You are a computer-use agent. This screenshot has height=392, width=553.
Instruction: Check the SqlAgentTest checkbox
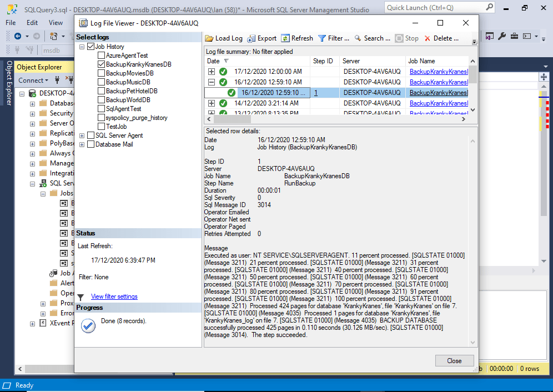pyautogui.click(x=101, y=109)
